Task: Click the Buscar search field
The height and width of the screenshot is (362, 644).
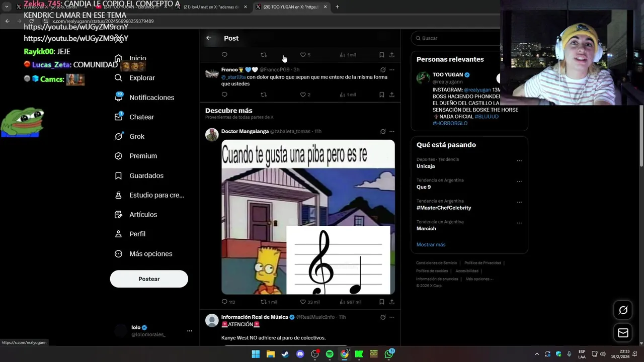Action: tap(455, 38)
